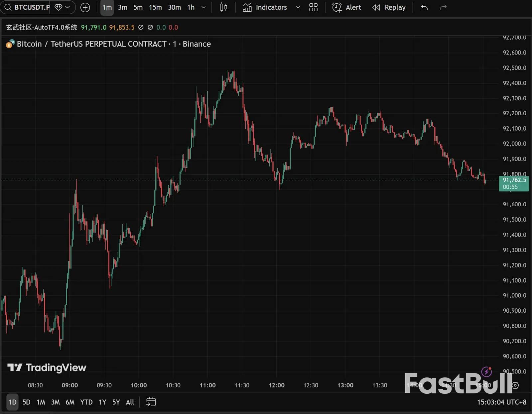Open the go-to-date calendar icon
Screen dimensions: 532x414
click(x=151, y=402)
